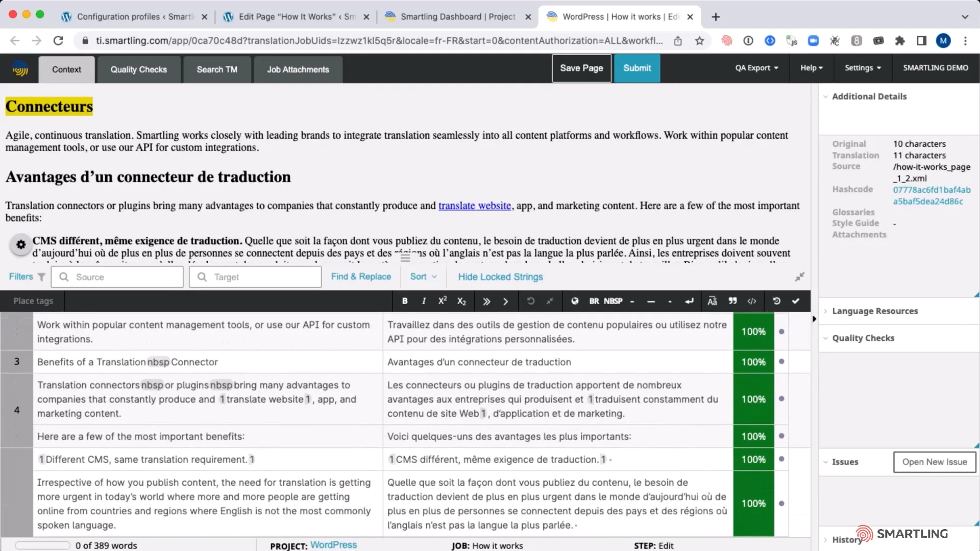Open the Job Attachments tab

pyautogui.click(x=298, y=69)
